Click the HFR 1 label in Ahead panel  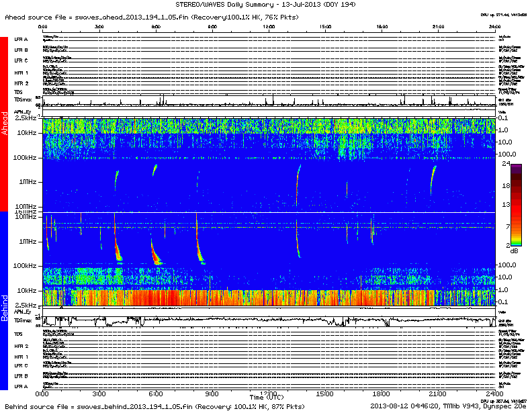[x=21, y=73]
